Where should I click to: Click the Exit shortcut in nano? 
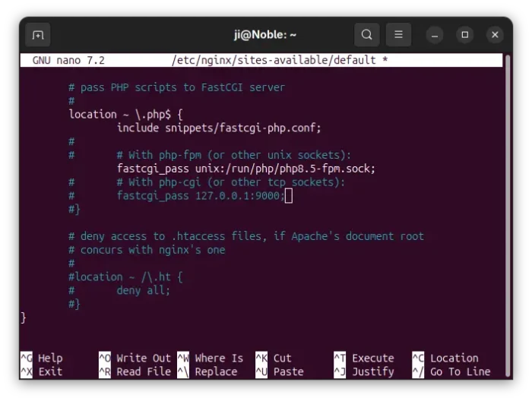(x=49, y=372)
